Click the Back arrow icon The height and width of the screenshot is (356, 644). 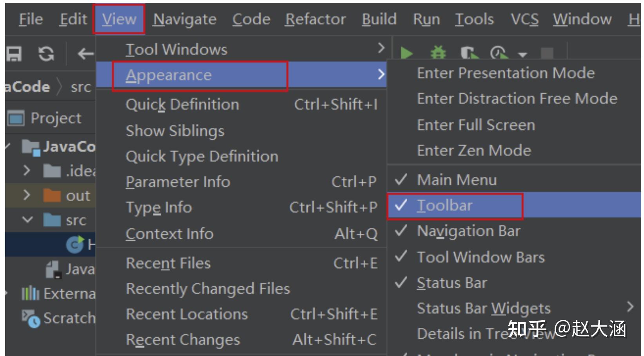pyautogui.click(x=85, y=53)
